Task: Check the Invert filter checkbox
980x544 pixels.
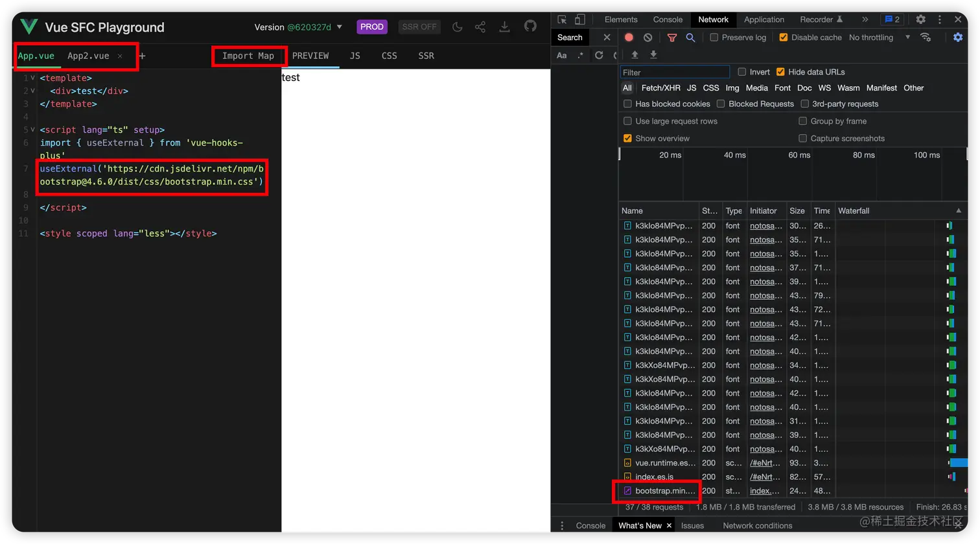Action: pyautogui.click(x=741, y=72)
